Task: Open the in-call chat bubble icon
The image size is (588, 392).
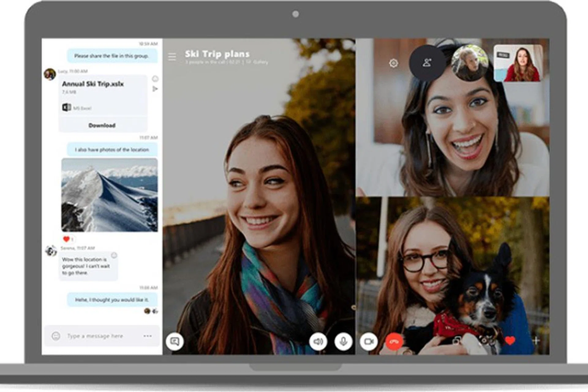Action: (175, 341)
